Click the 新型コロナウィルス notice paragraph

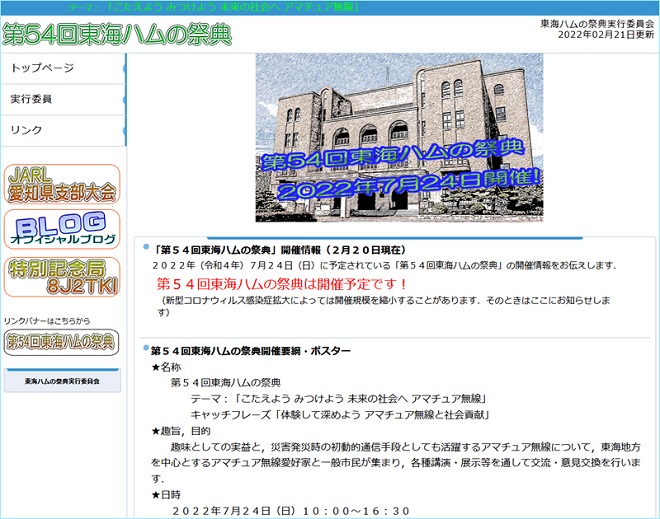coord(384,306)
